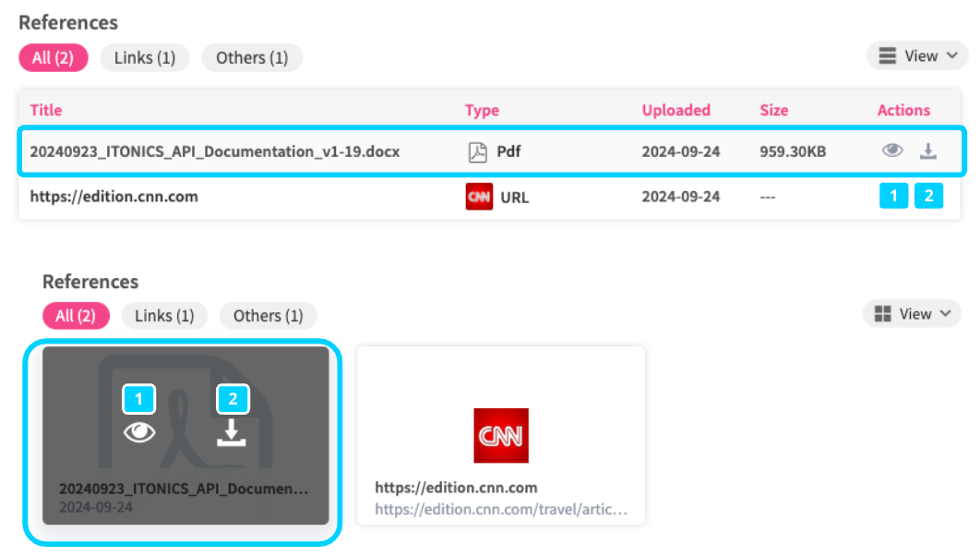Open https://edition.cnn.com title in table row
The height and width of the screenshot is (556, 980).
(114, 197)
